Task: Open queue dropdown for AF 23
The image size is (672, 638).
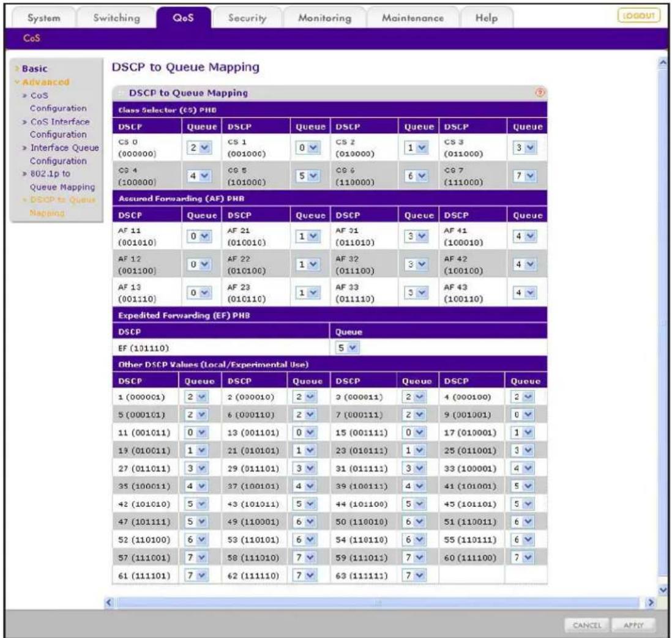Action: [x=308, y=293]
